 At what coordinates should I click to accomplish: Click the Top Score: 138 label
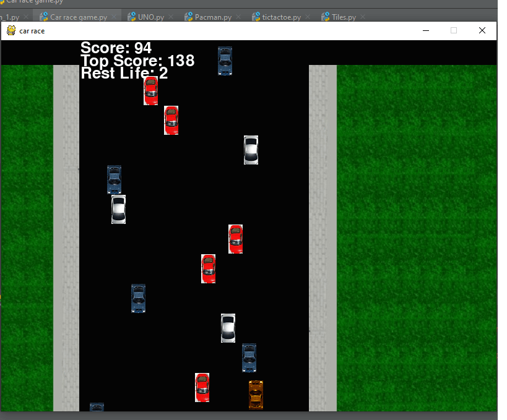(137, 61)
